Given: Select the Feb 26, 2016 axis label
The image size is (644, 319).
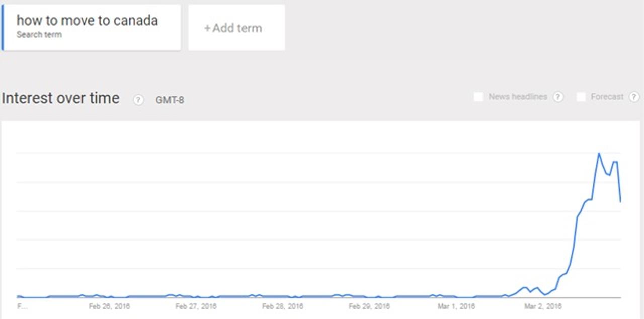Looking at the screenshot, I should pyautogui.click(x=110, y=306).
